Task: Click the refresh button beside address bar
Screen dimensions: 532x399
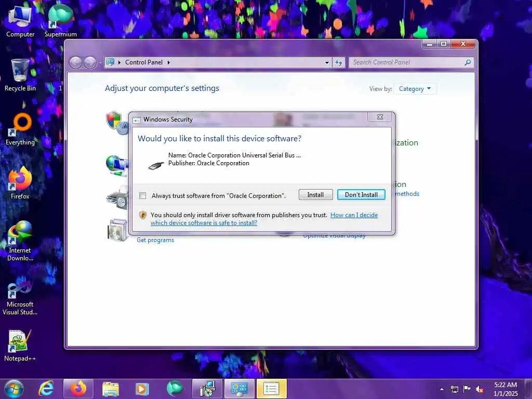Action: (x=339, y=62)
